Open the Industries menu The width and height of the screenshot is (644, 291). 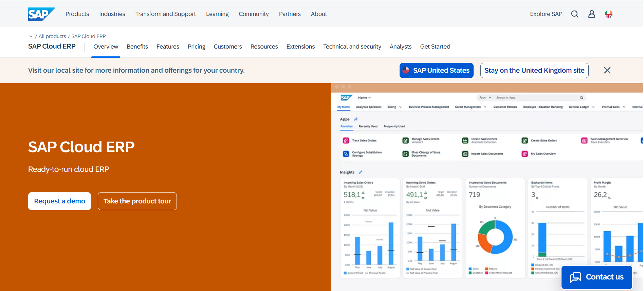(x=112, y=14)
